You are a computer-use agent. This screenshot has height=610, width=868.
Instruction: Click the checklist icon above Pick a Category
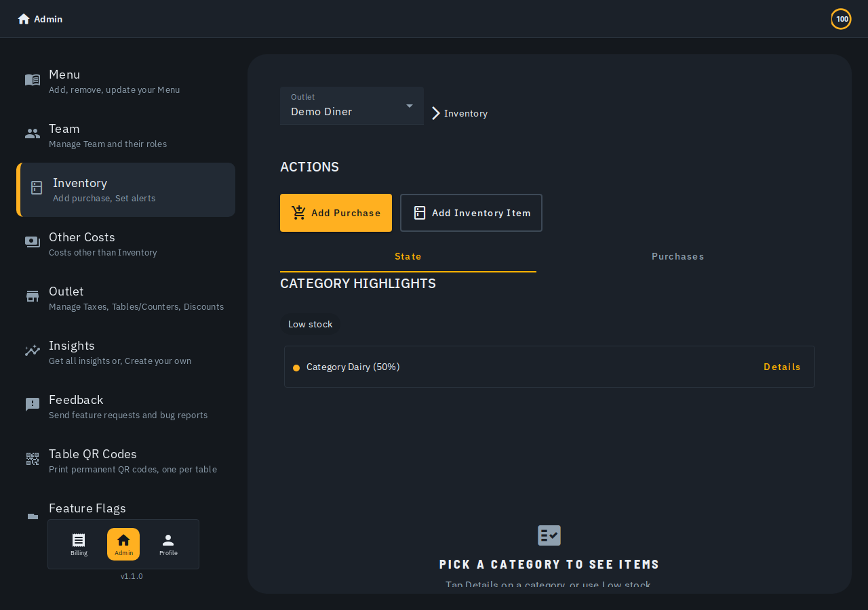[x=549, y=535]
